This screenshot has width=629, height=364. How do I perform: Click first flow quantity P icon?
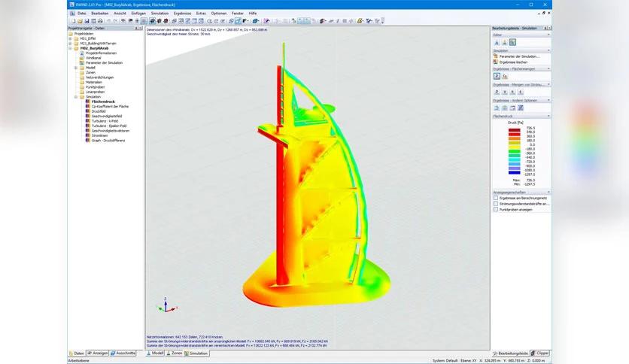pyautogui.click(x=497, y=93)
